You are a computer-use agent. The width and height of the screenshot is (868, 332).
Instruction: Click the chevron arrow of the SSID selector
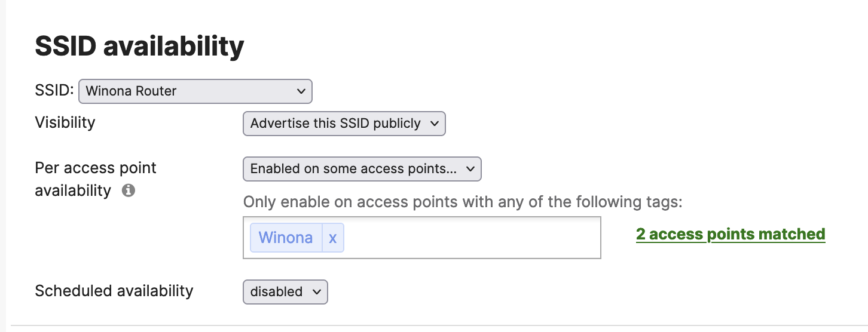tap(301, 91)
